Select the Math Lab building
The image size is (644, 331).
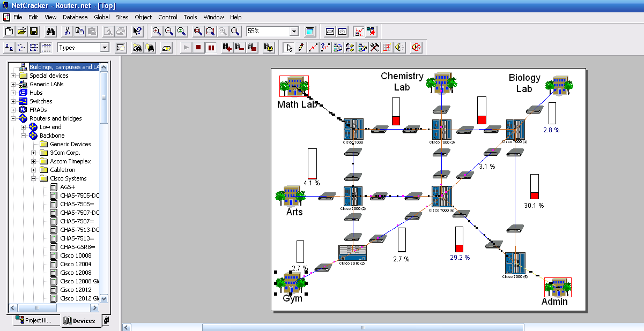click(295, 87)
